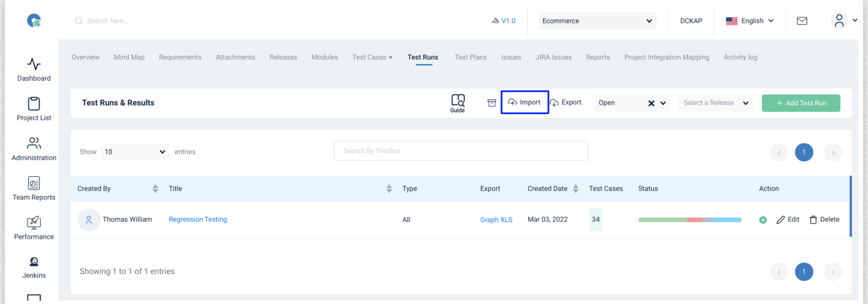This screenshot has width=868, height=304.
Task: Go to previous page in bottom pagination
Action: pos(778,272)
